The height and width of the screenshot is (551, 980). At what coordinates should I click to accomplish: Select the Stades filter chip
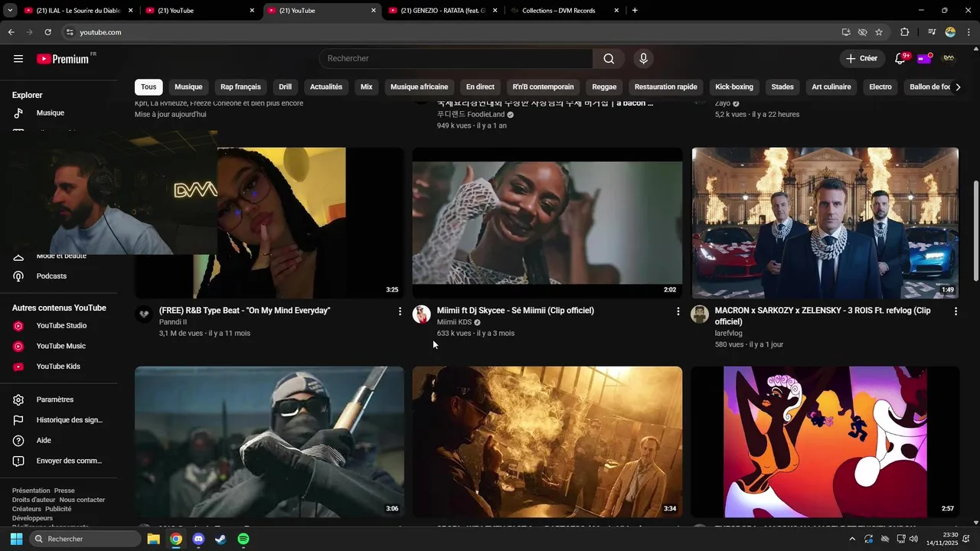pyautogui.click(x=782, y=86)
